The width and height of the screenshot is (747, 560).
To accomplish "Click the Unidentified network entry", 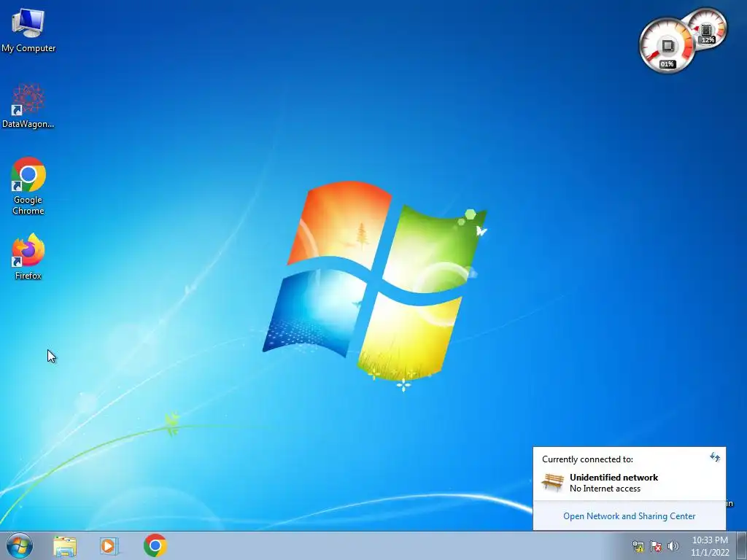I will [x=614, y=478].
